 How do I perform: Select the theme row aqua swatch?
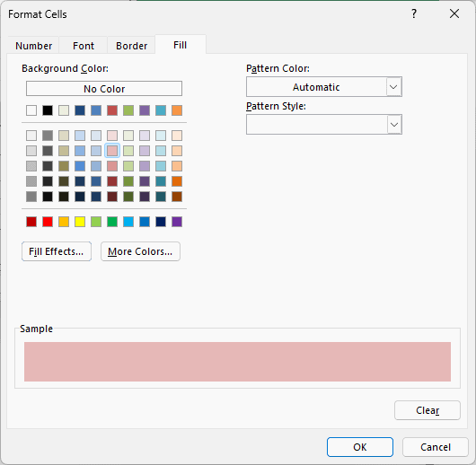(161, 110)
